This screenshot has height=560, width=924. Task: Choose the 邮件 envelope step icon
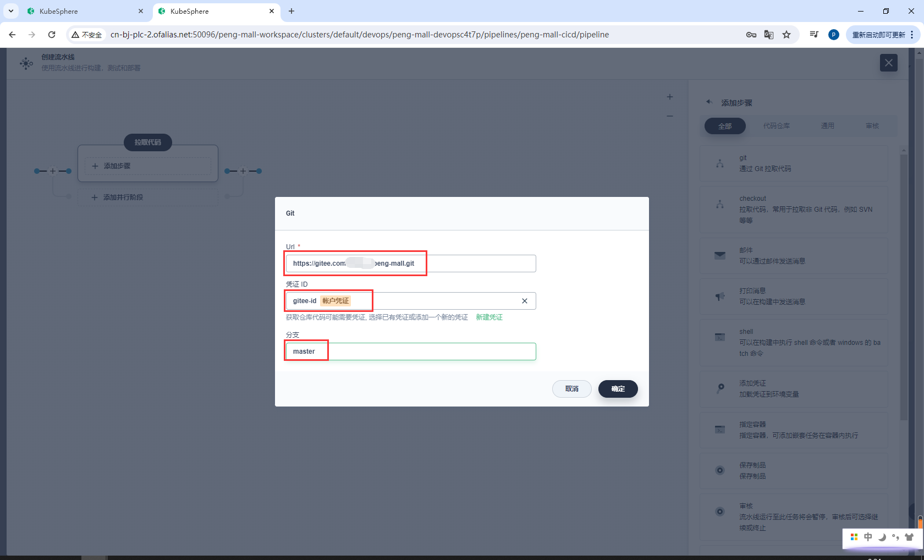pyautogui.click(x=720, y=255)
